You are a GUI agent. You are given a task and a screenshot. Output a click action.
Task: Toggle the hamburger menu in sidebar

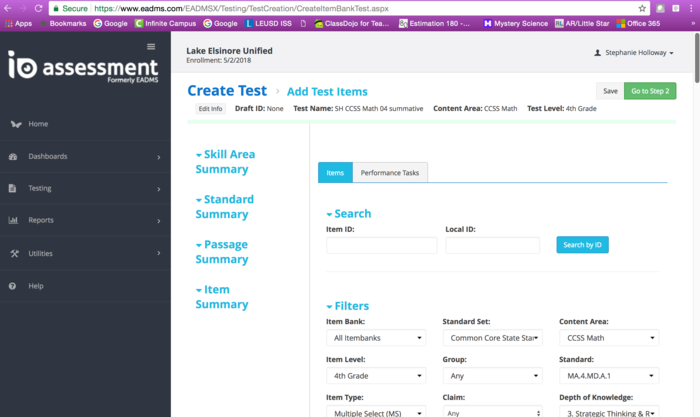(x=151, y=46)
